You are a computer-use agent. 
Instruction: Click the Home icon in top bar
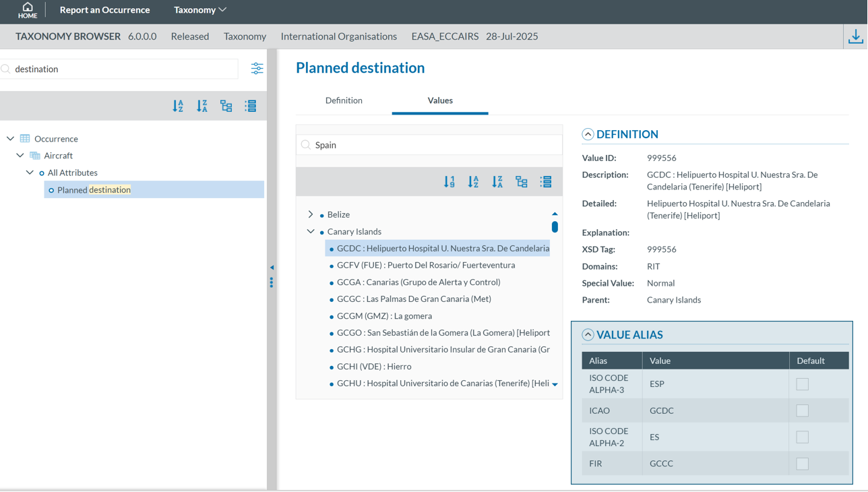28,10
